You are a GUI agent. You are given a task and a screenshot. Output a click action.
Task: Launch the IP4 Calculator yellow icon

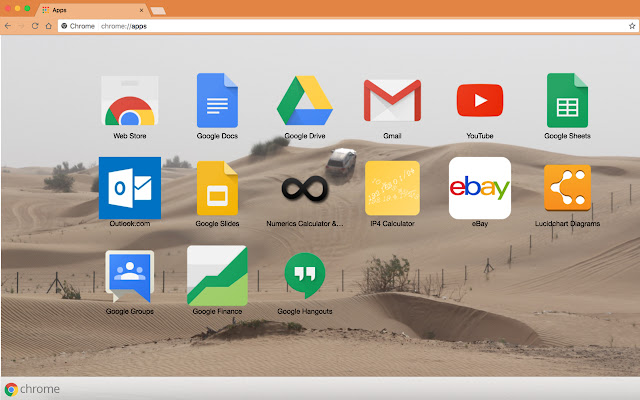(x=392, y=188)
